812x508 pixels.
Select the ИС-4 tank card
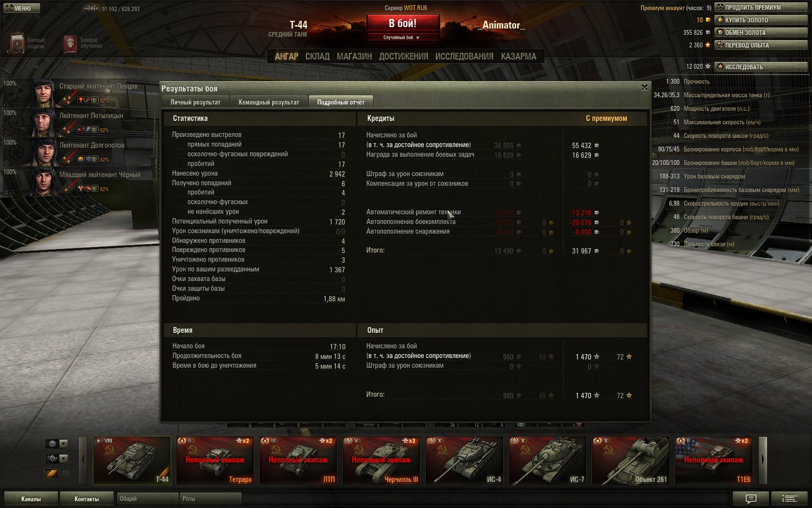[x=464, y=461]
